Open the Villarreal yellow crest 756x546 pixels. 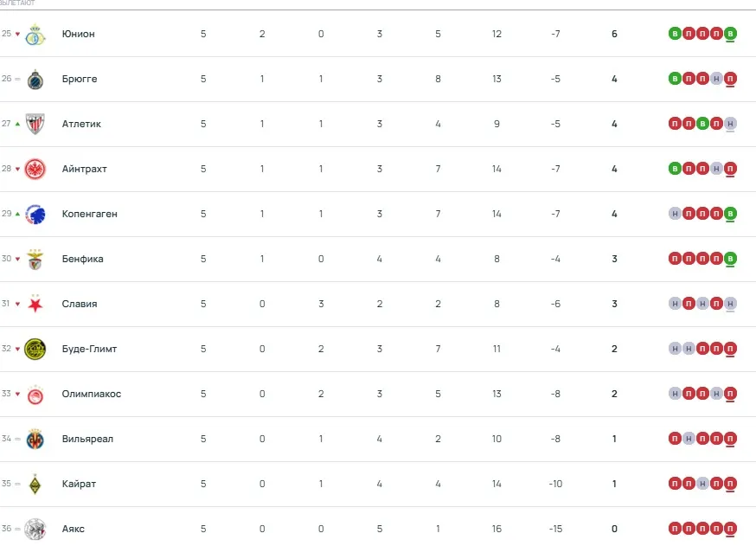point(35,440)
